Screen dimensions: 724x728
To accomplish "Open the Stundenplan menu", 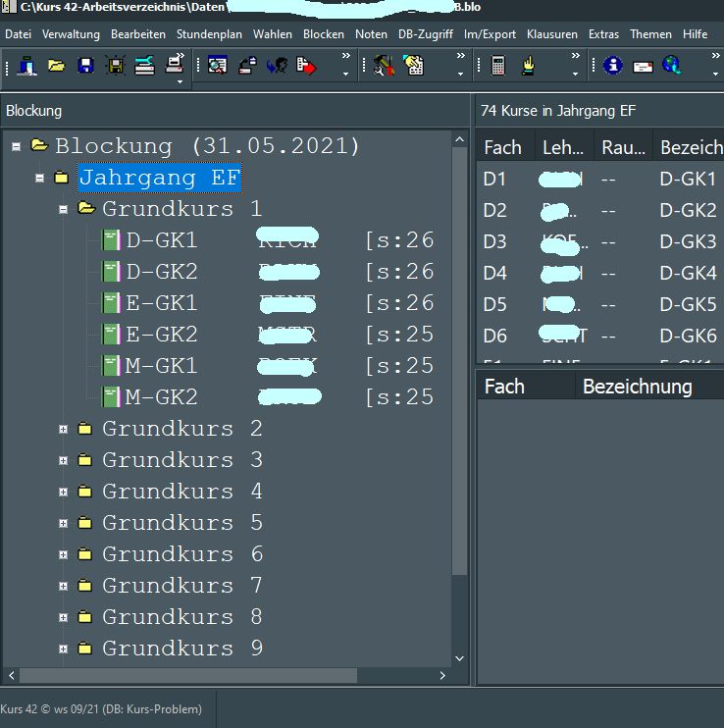I will tap(210, 34).
